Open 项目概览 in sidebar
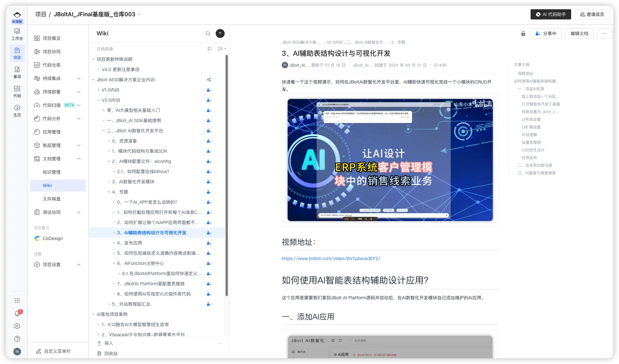This screenshot has width=619, height=364. coord(51,38)
